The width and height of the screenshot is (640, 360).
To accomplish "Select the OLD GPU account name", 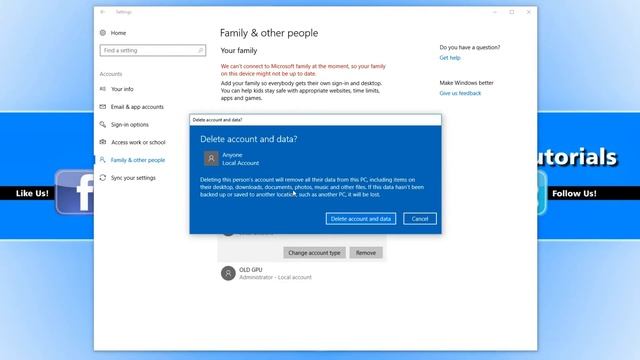I will coord(251,270).
